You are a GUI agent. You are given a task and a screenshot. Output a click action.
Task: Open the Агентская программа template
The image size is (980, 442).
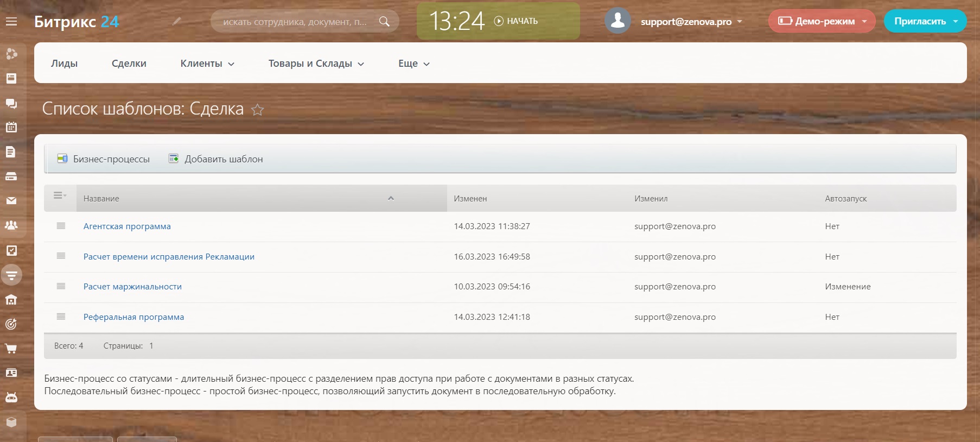[127, 226]
